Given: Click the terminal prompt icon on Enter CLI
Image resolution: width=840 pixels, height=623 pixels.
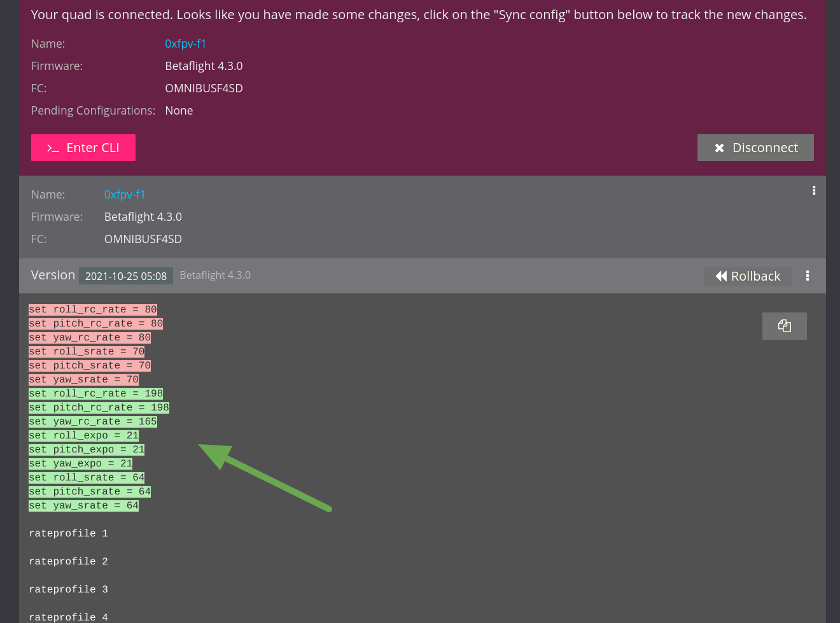Looking at the screenshot, I should (53, 148).
